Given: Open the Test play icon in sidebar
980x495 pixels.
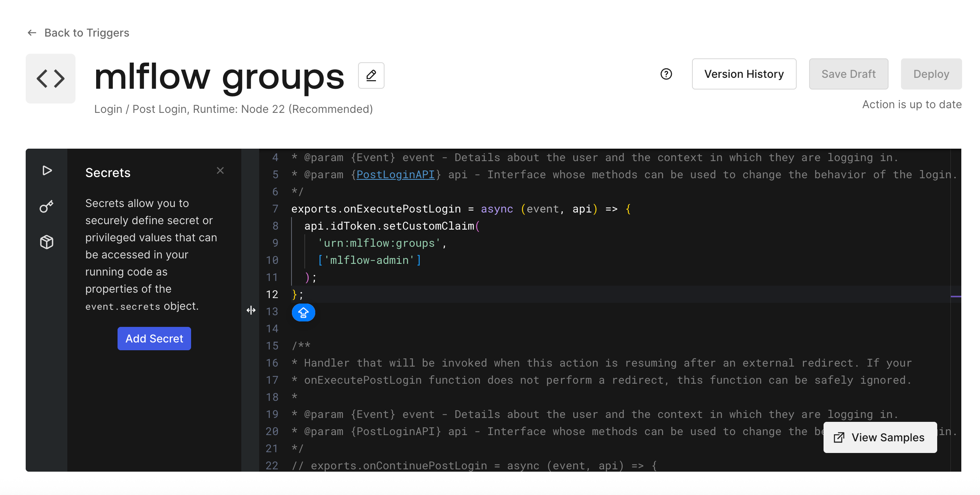Looking at the screenshot, I should pos(47,170).
